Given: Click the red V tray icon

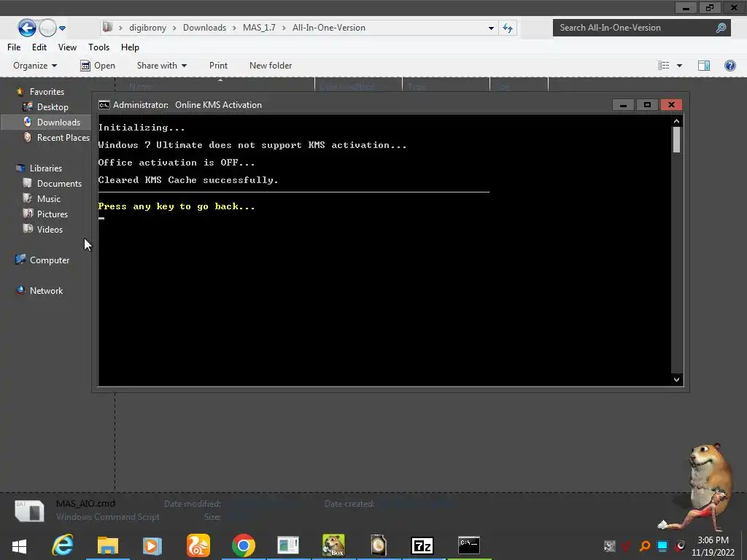Looking at the screenshot, I should [x=627, y=545].
